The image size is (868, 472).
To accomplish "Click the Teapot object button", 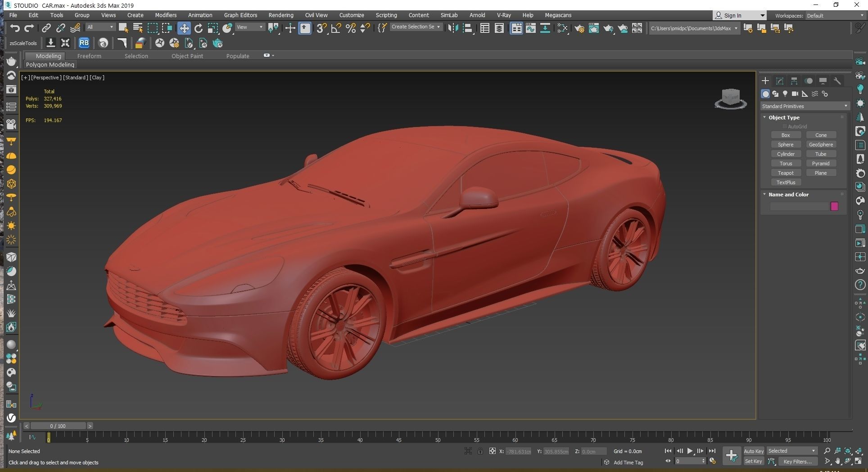I will (x=786, y=173).
